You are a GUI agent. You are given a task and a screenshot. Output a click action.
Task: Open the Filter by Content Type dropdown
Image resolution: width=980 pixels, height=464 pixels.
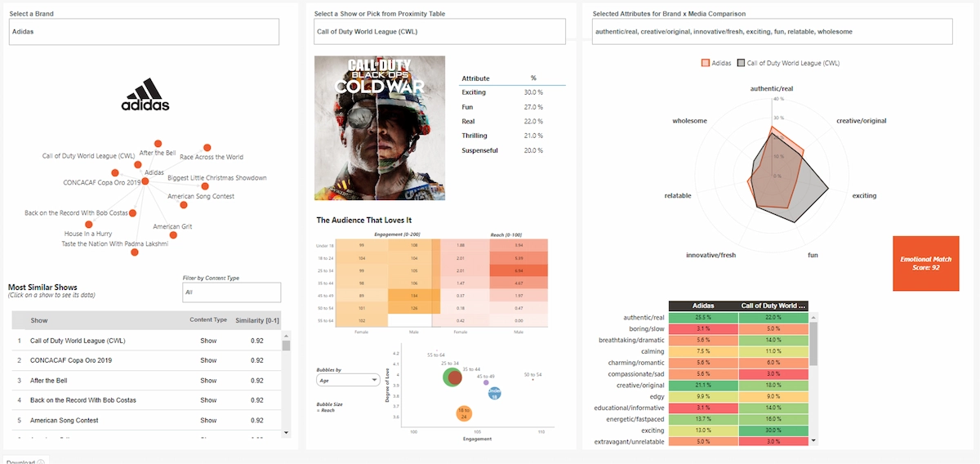(x=232, y=292)
